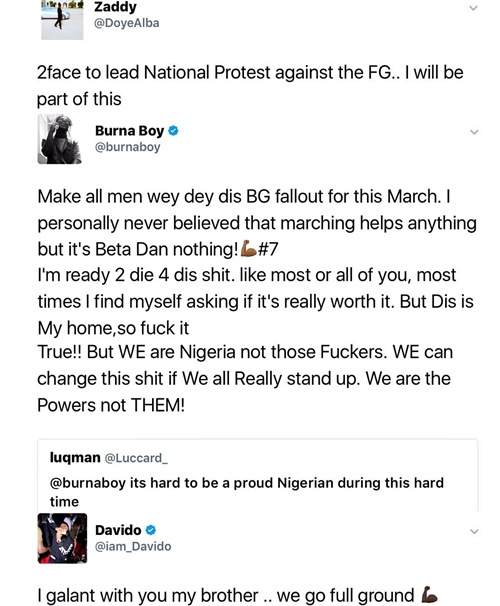Go to @iam_Davido handle
The image size is (500, 606).
pos(133,546)
